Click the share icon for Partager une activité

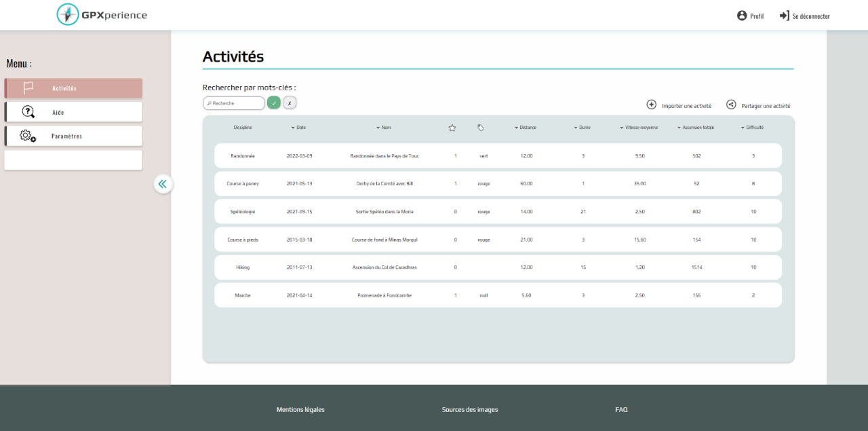point(731,105)
